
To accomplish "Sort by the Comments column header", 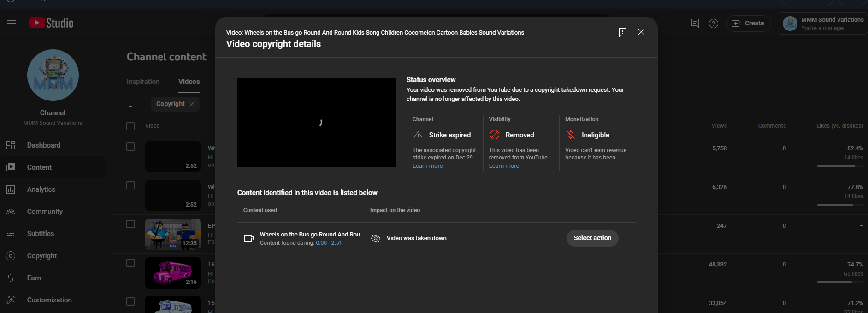I will (772, 126).
